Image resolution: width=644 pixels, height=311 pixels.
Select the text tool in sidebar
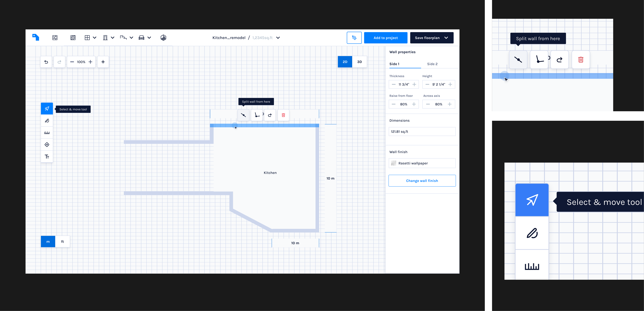point(47,157)
